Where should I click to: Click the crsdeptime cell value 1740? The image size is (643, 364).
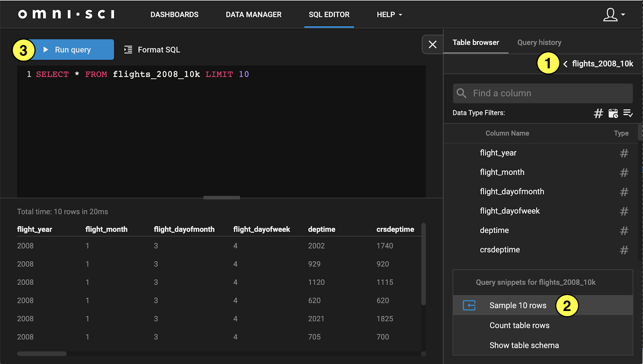click(385, 245)
